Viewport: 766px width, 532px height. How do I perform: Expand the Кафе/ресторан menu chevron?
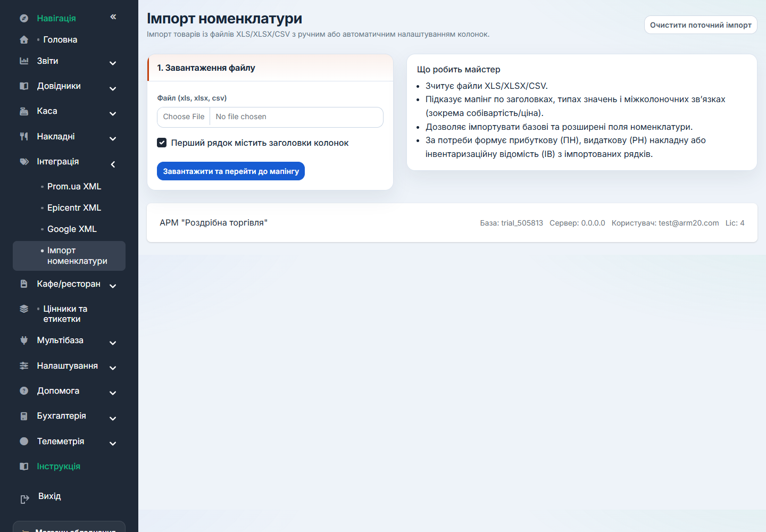pyautogui.click(x=113, y=286)
